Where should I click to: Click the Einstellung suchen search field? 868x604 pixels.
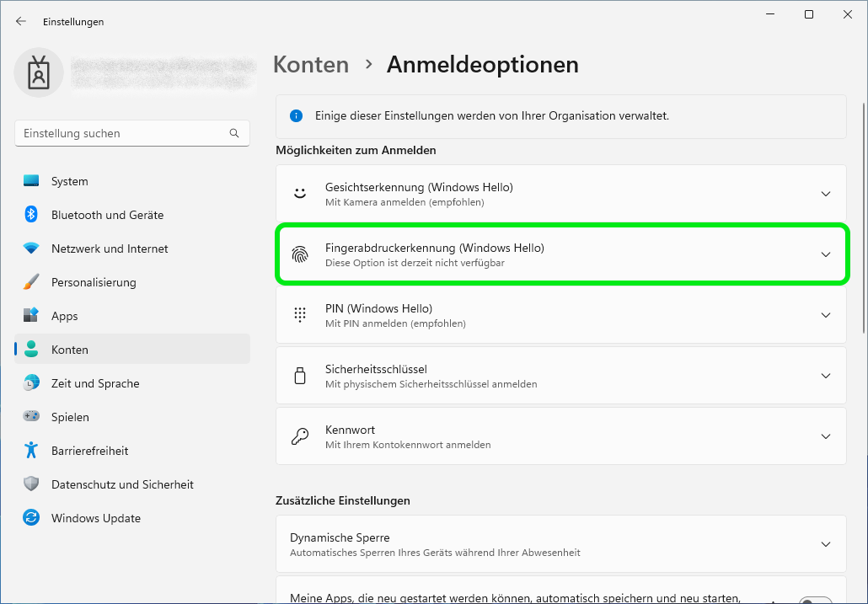tap(122, 133)
